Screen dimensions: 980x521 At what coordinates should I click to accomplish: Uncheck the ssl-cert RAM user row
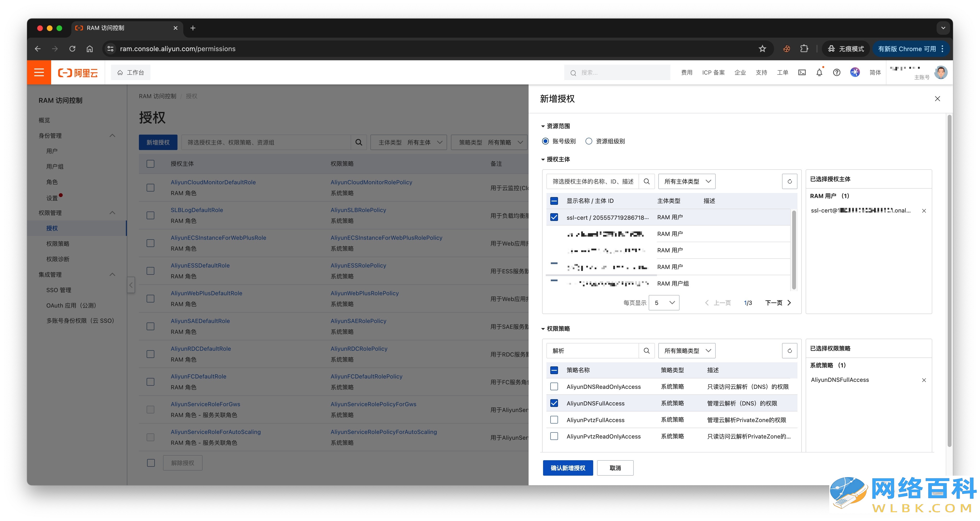tap(554, 217)
